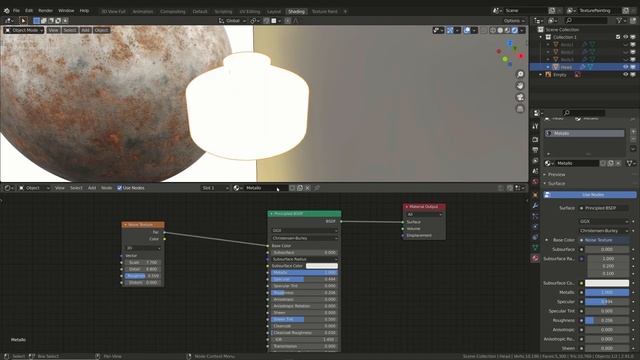Switch to wireframe viewport shading
The image size is (640, 360).
click(x=493, y=30)
